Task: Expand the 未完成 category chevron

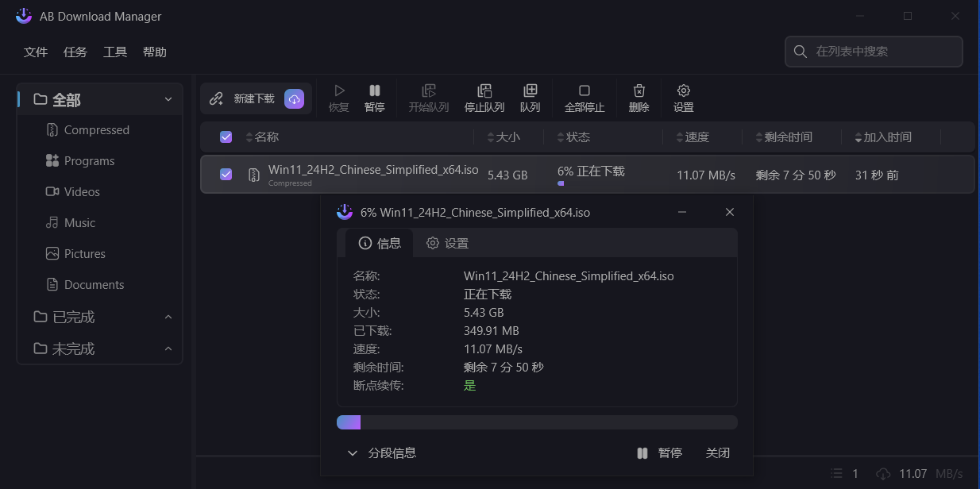Action: 168,348
